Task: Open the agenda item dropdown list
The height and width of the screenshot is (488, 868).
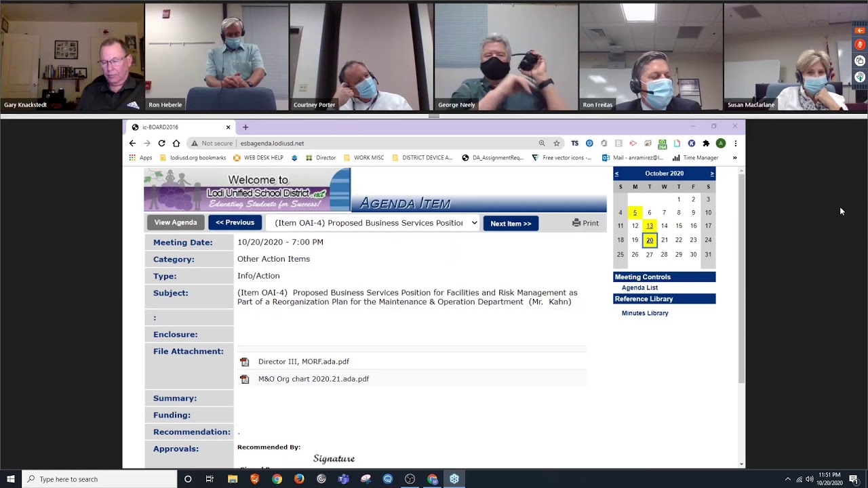Action: 374,222
